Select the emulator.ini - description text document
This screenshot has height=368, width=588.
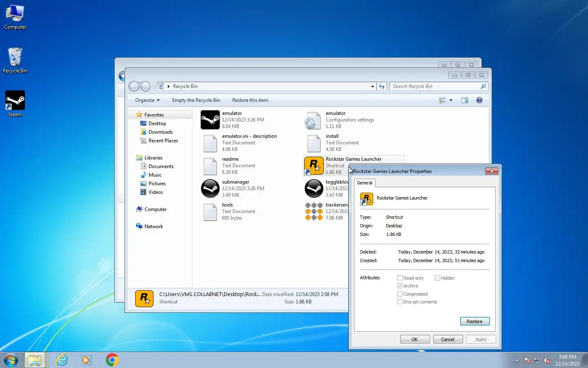(210, 143)
